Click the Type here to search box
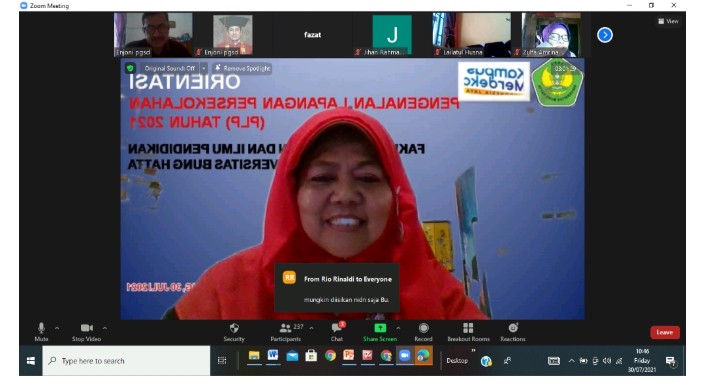Image resolution: width=705 pixels, height=392 pixels. click(126, 361)
